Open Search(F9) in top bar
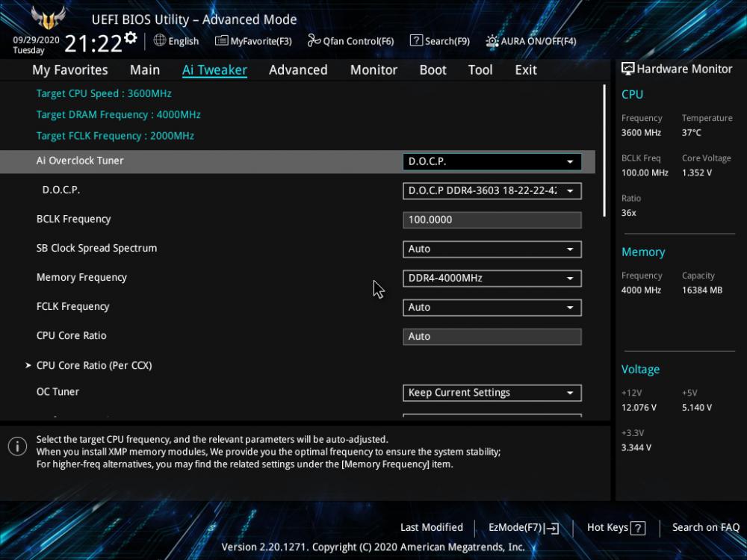The image size is (747, 560). (440, 41)
